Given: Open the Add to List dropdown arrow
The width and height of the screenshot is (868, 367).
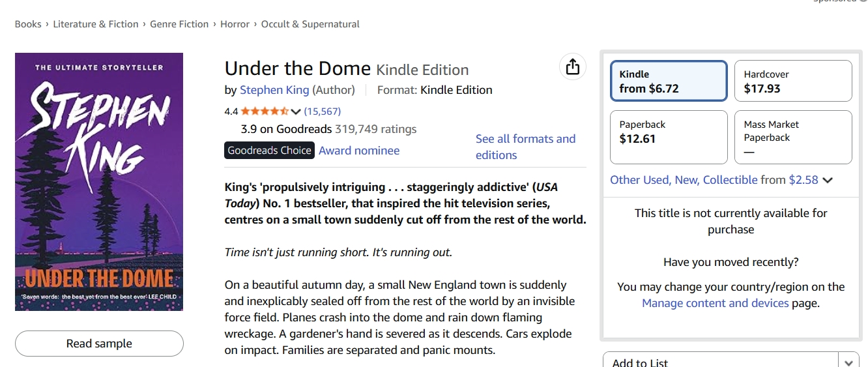Looking at the screenshot, I should [x=848, y=362].
